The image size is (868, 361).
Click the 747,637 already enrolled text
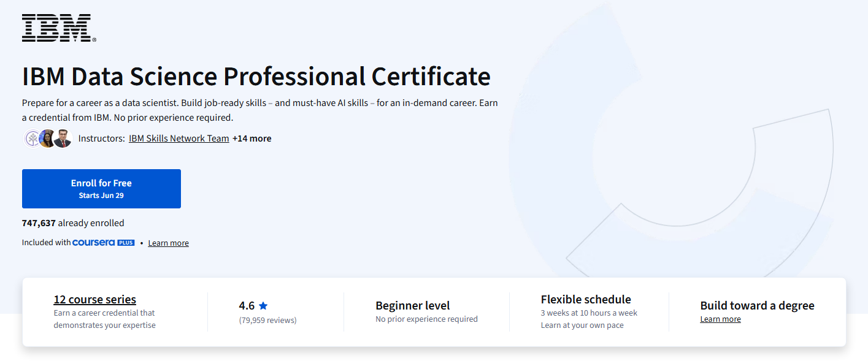point(73,223)
